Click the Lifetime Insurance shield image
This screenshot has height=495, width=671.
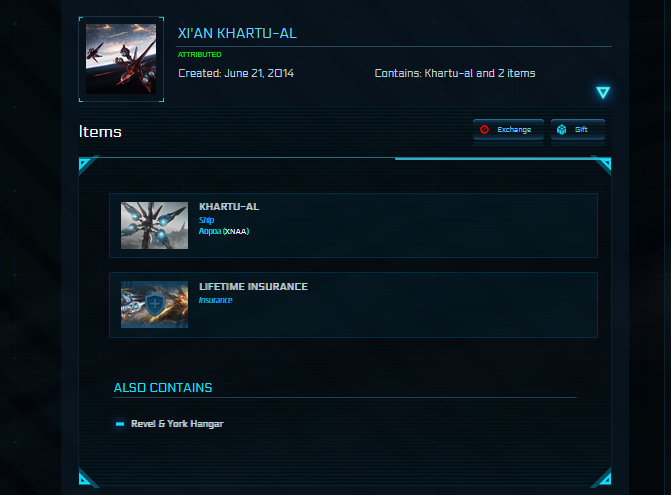tap(154, 305)
